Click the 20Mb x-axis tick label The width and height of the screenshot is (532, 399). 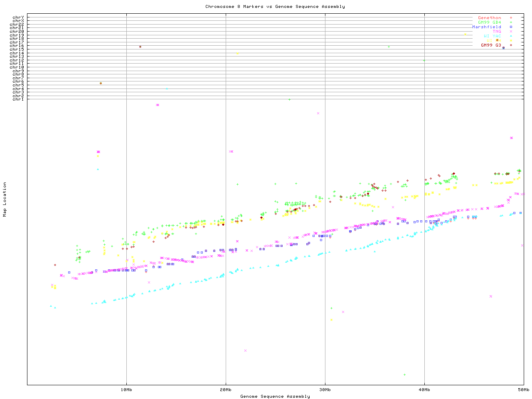coord(226,389)
